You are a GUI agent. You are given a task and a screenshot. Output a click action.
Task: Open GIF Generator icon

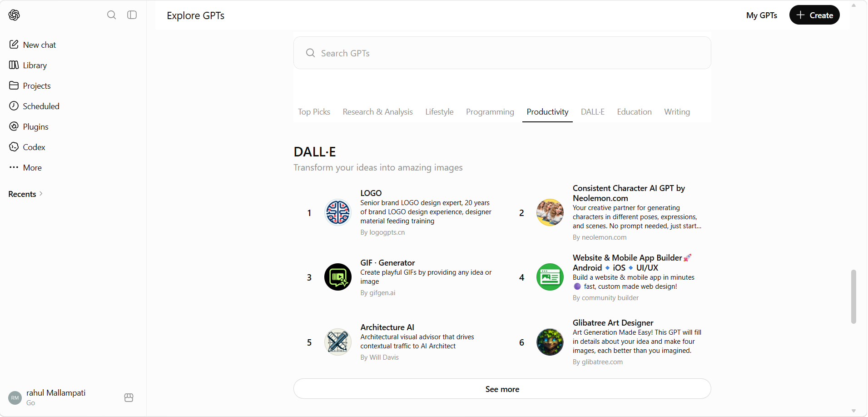(x=338, y=277)
